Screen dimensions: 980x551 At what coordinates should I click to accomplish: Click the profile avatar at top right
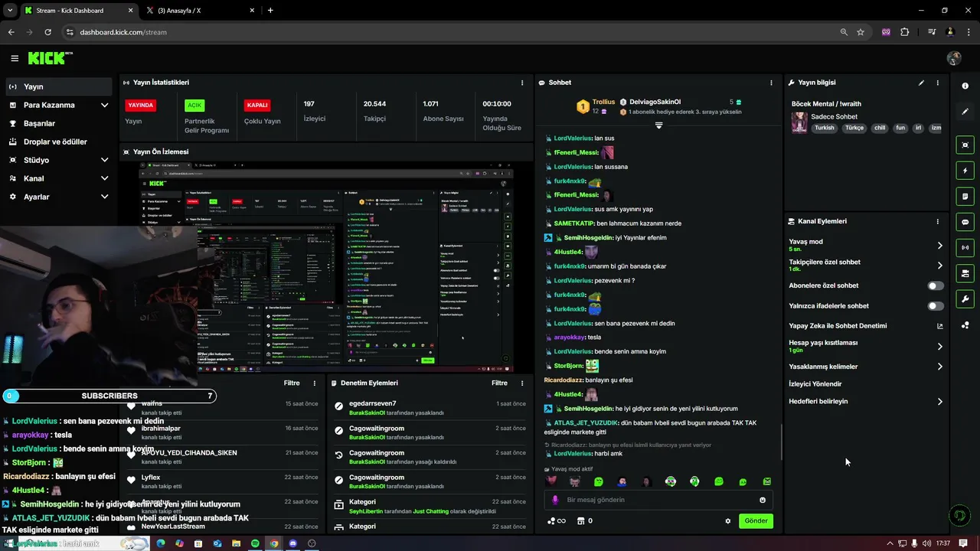click(954, 58)
